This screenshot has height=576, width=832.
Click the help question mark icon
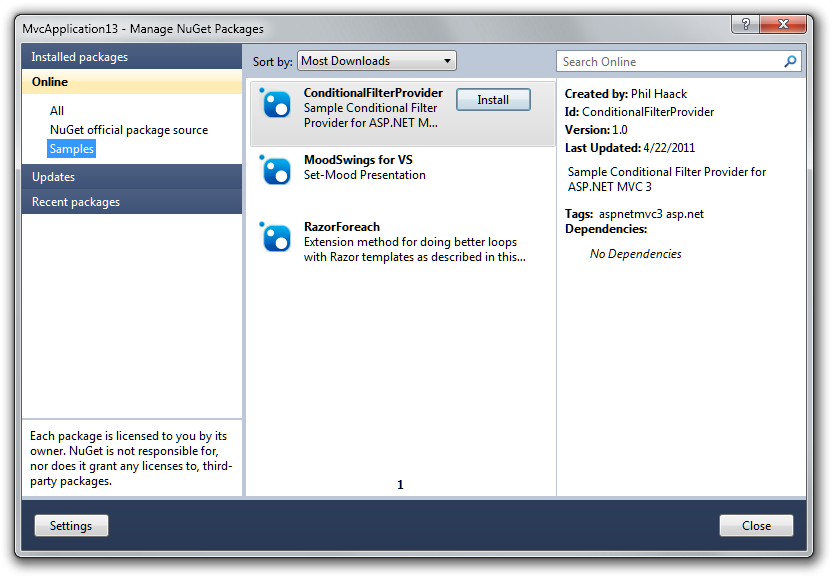point(744,23)
